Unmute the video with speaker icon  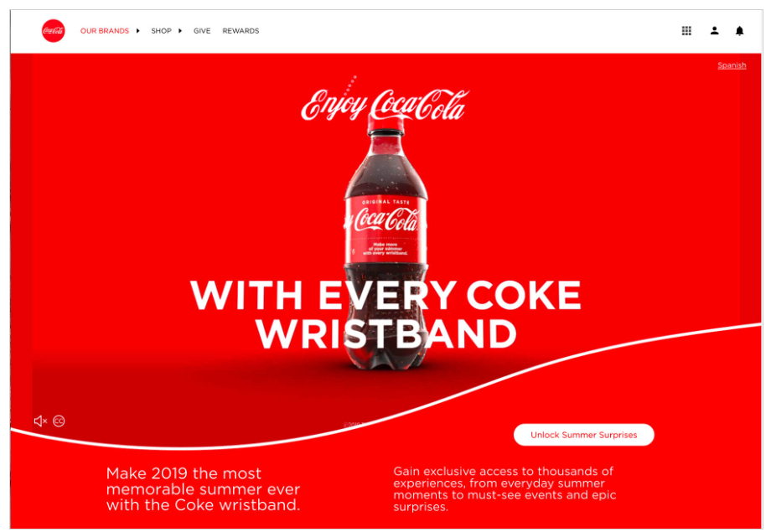click(x=40, y=421)
